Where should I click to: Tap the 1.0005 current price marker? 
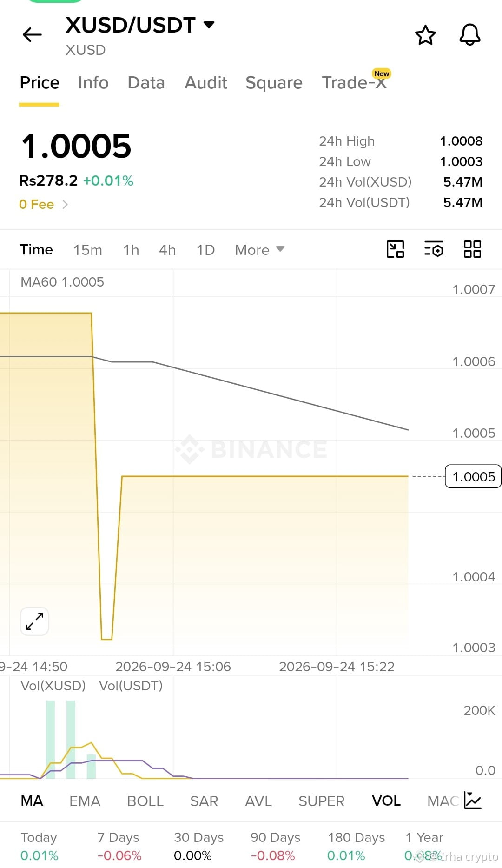click(x=473, y=476)
